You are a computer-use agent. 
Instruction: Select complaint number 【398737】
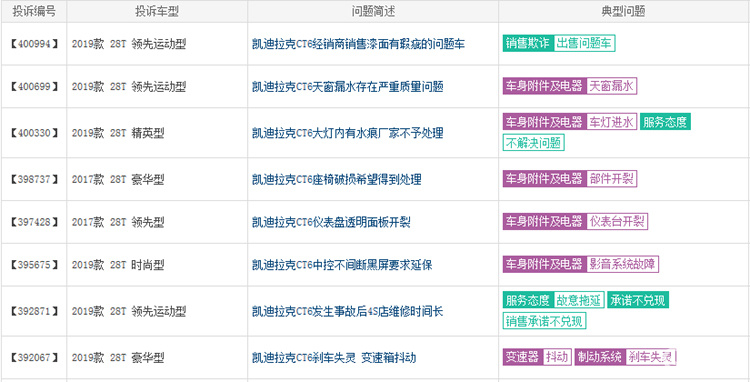[x=34, y=180]
